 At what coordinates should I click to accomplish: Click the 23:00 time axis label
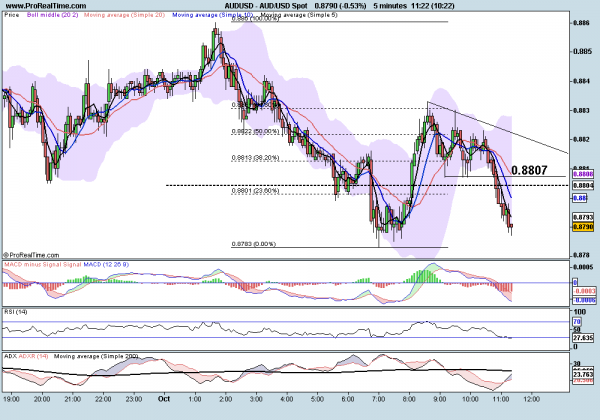(x=134, y=399)
